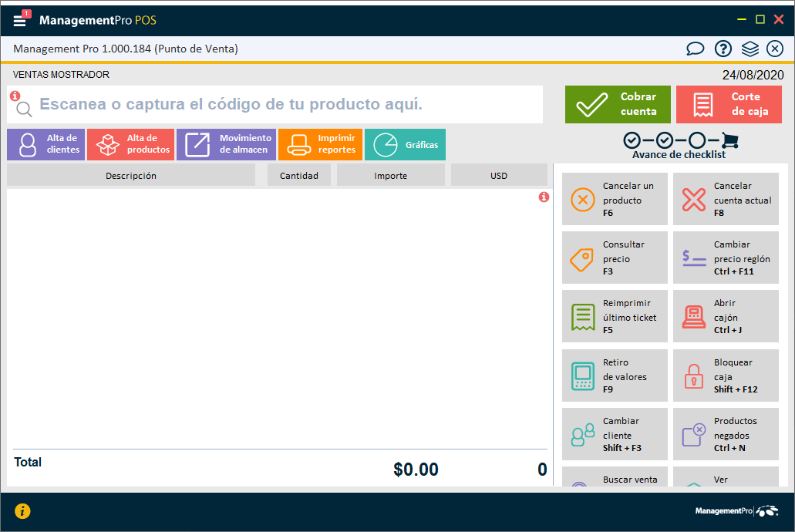Click Reimprimir último ticket receipt tile
Viewport: 795px width, 532px height.
(615, 316)
